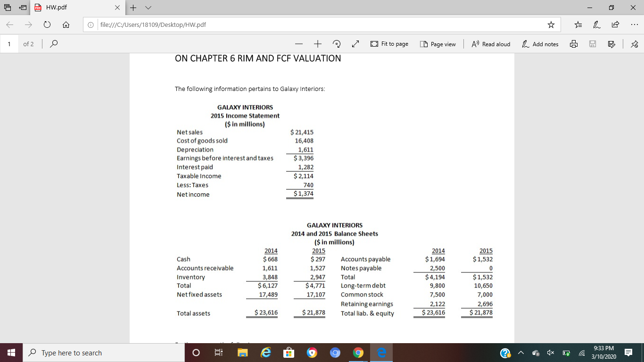Open Action Center notifications

(x=629, y=353)
